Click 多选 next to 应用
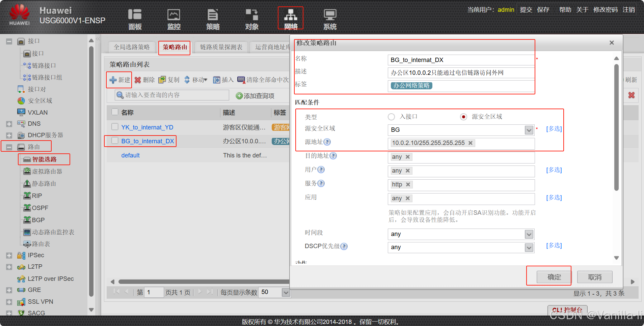This screenshot has height=326, width=644. pos(554,198)
